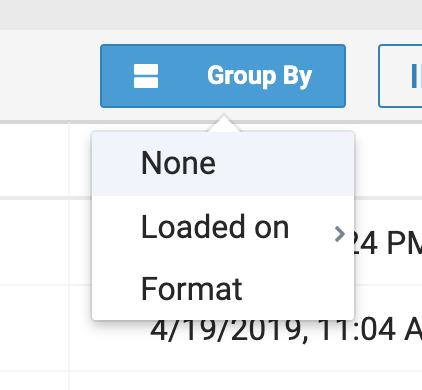Select the Loaded on menu entry text

pos(215,227)
